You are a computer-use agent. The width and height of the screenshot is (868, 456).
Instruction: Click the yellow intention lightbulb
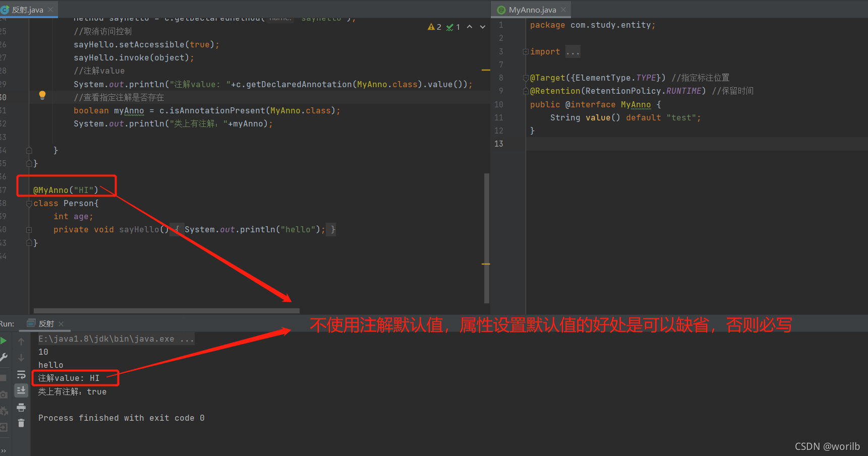[42, 95]
